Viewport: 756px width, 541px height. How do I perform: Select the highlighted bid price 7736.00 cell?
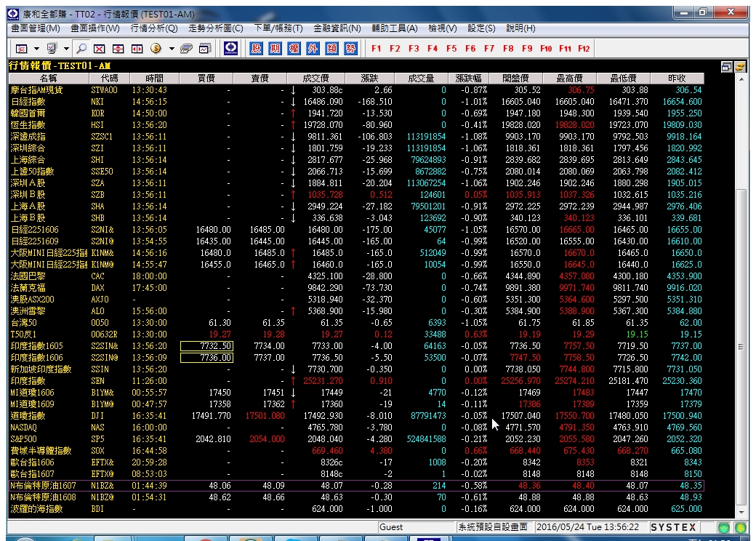click(x=206, y=358)
